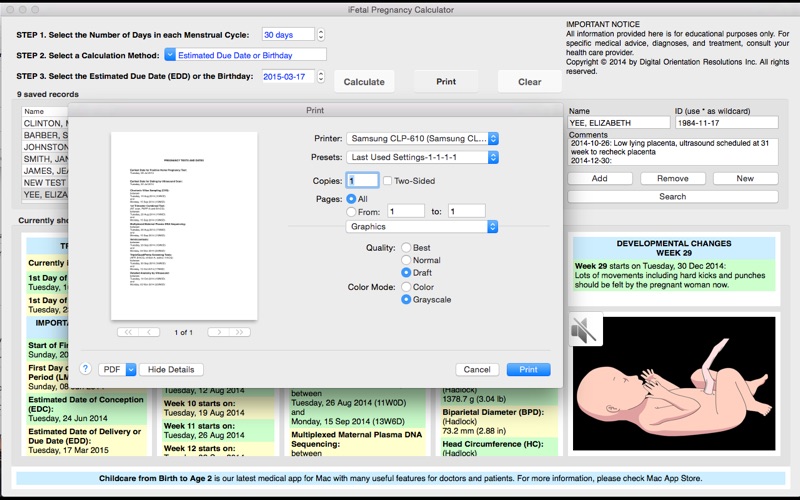The width and height of the screenshot is (800, 500).
Task: Go to the first preview page
Action: click(x=128, y=332)
